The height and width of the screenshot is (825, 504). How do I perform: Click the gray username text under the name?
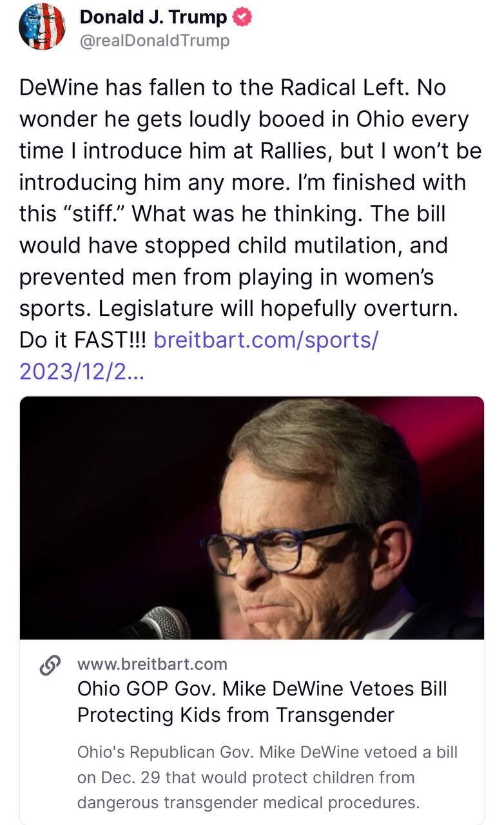[153, 41]
